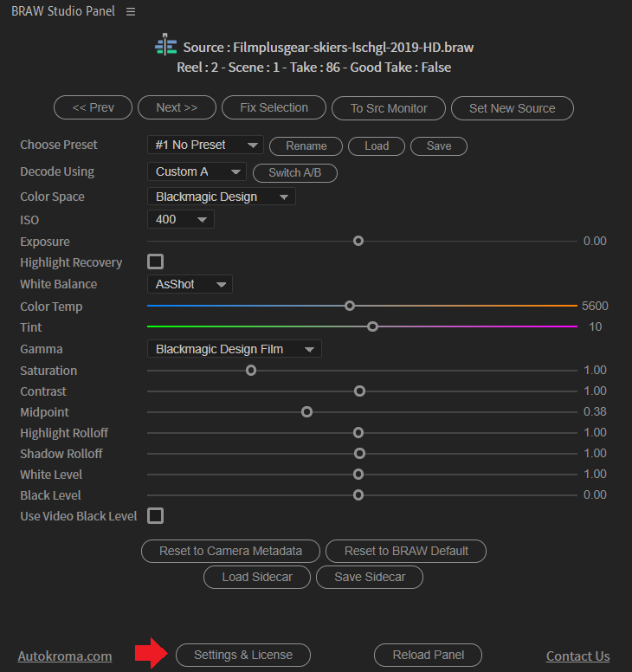Expand the Gamma Blackmagic Design Film dropdown
The image size is (632, 672).
coord(234,349)
